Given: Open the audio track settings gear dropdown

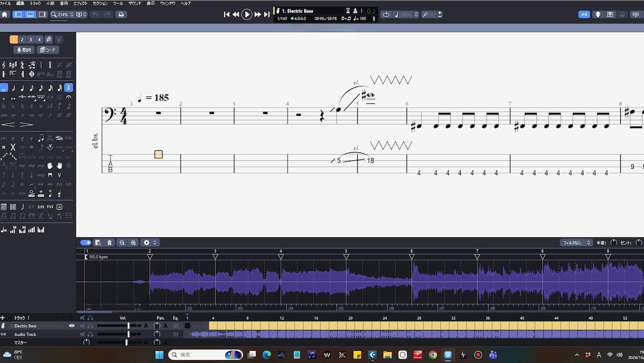Looking at the screenshot, I should [x=149, y=243].
